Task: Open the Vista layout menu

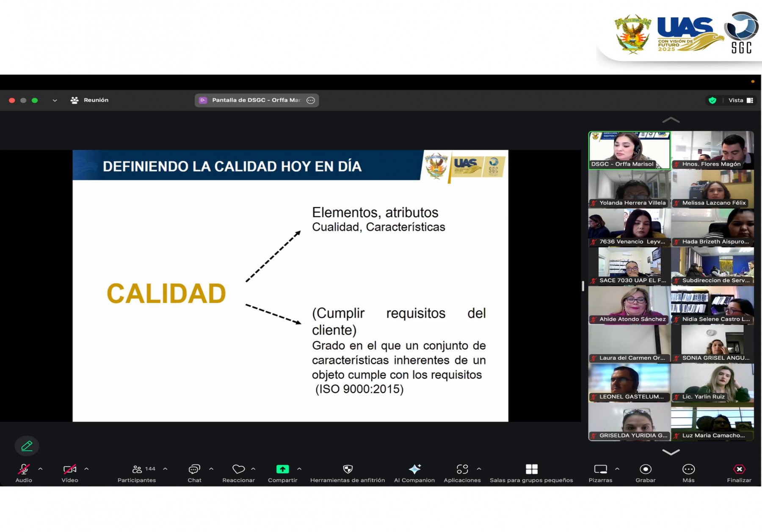Action: [x=740, y=100]
